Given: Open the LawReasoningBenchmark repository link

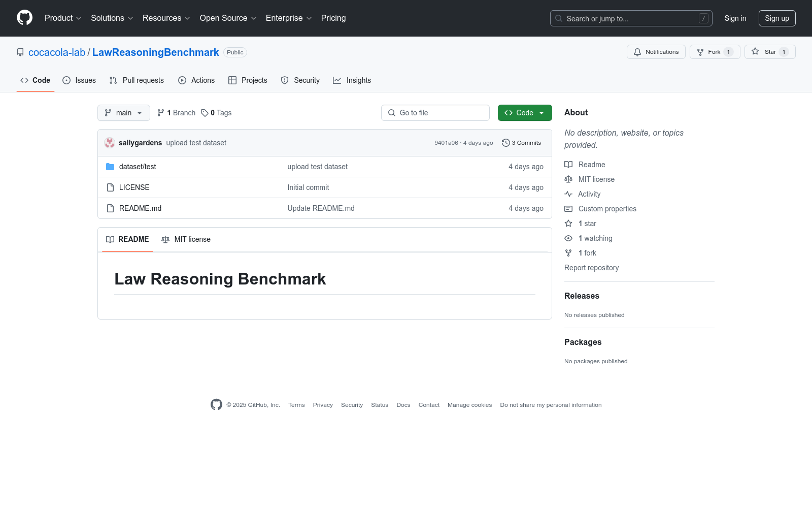Looking at the screenshot, I should (156, 52).
